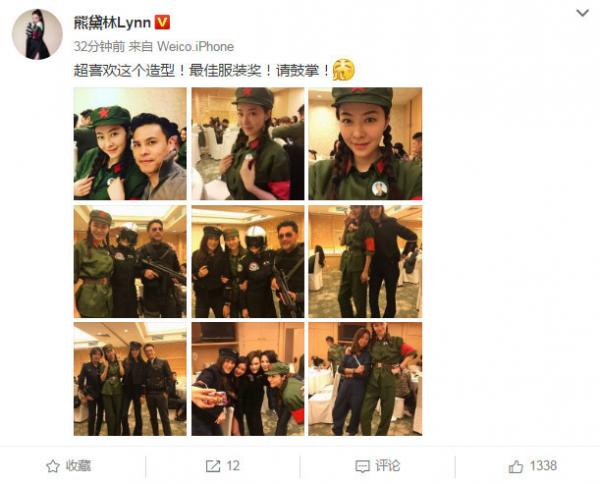Click the like count 1338
The image size is (600, 484).
[543, 466]
